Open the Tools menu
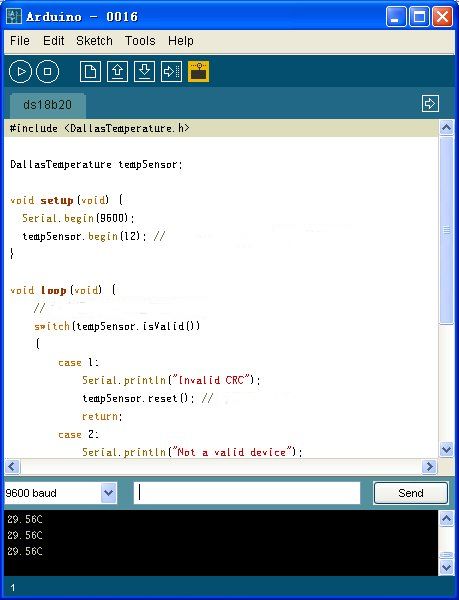The image size is (459, 600). [x=140, y=41]
